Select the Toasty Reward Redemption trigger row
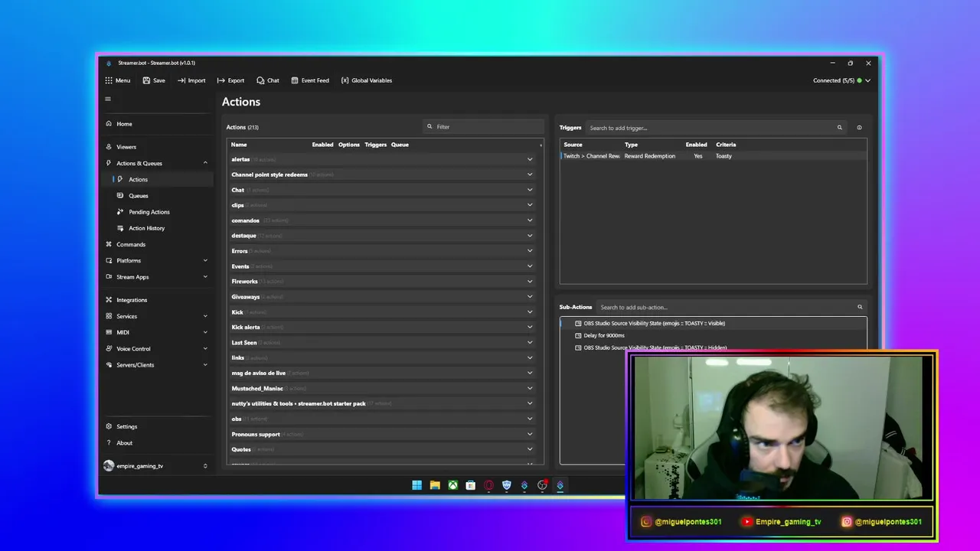 click(713, 156)
